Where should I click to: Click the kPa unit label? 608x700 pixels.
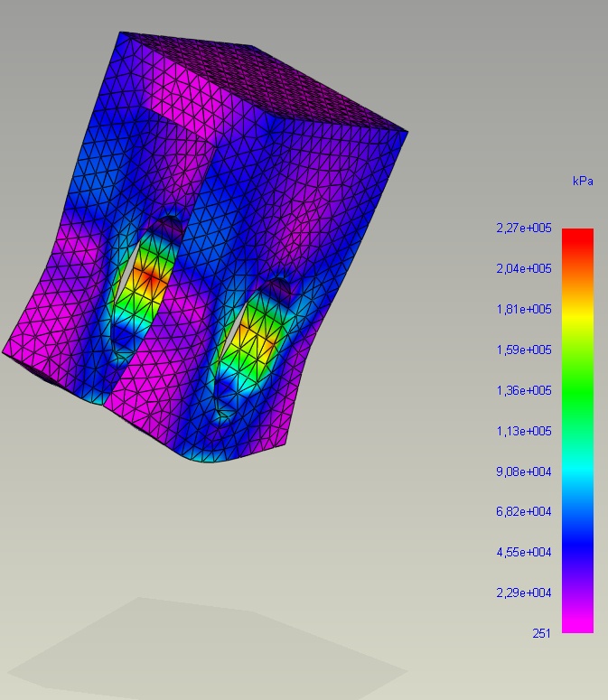583,182
